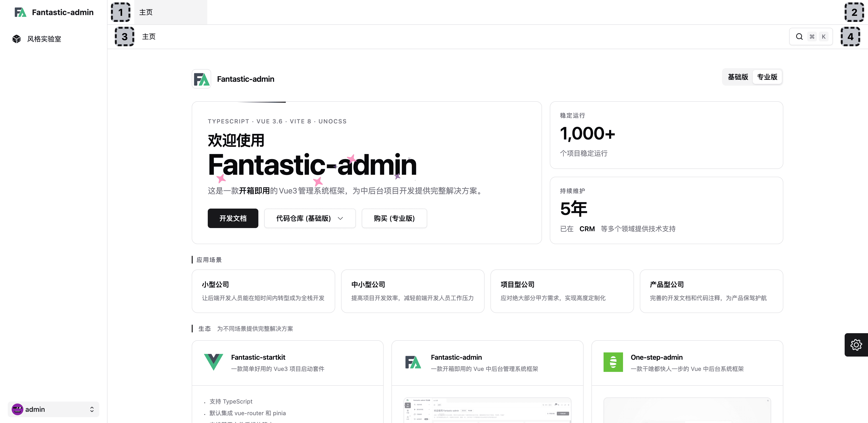Click the 生态 section heading
This screenshot has height=423, width=868.
pyautogui.click(x=205, y=329)
